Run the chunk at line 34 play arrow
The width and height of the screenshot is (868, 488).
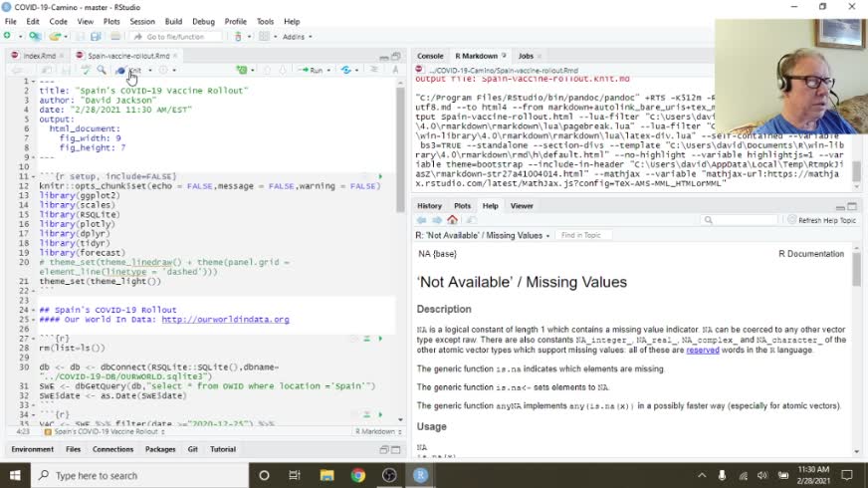380,414
